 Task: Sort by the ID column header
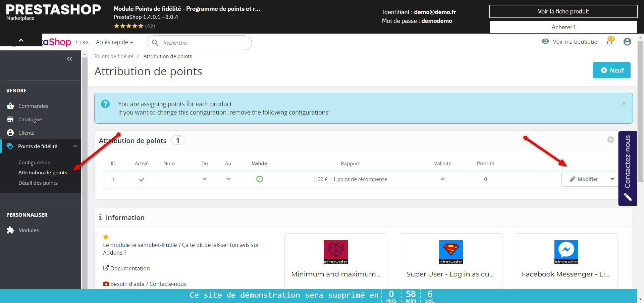point(113,164)
